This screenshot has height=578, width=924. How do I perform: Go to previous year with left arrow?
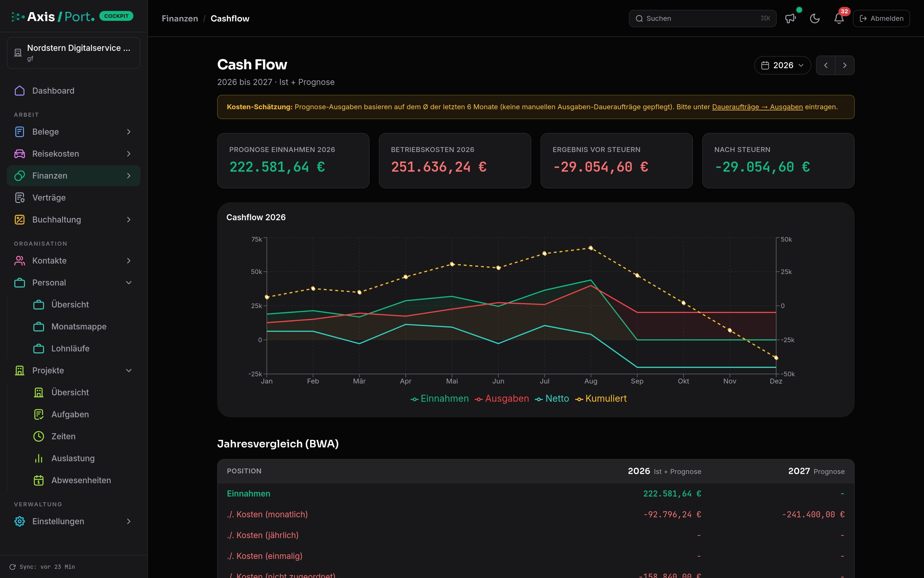(x=826, y=65)
